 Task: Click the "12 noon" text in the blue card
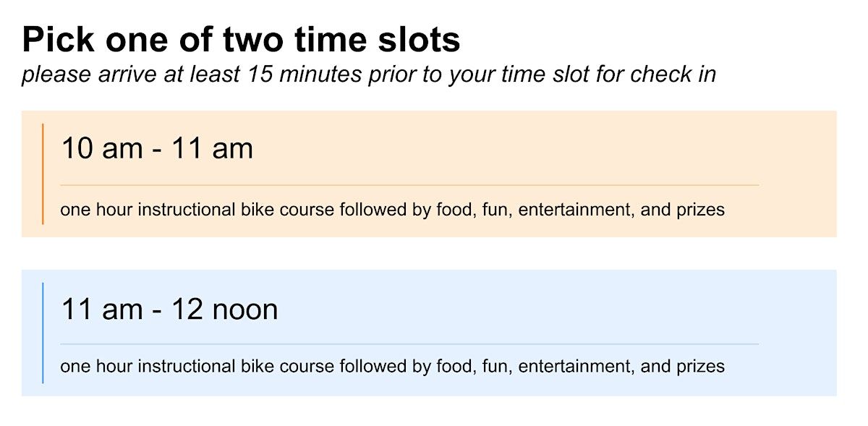click(x=224, y=309)
